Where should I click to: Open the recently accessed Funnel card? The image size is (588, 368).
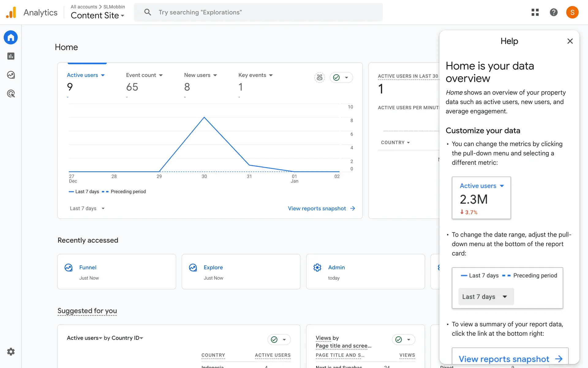116,271
